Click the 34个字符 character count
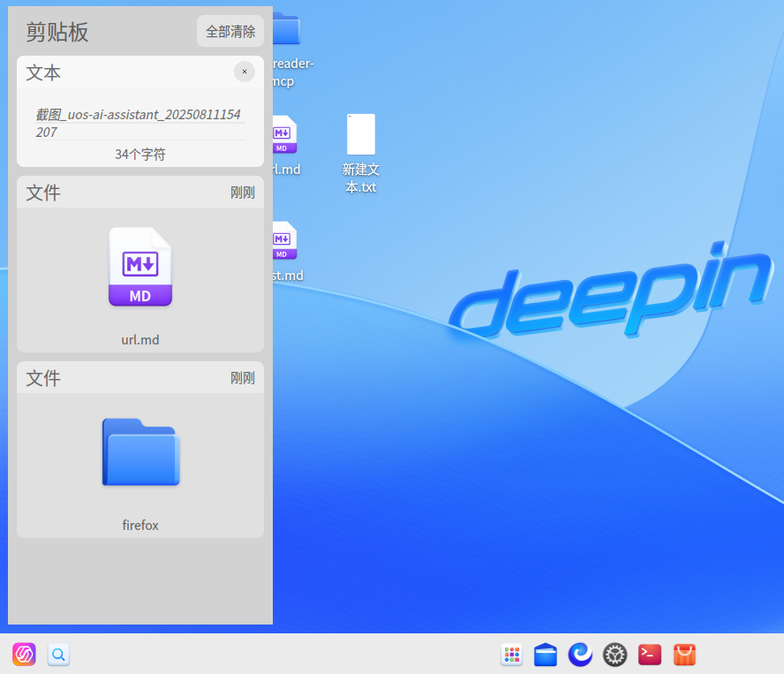This screenshot has width=784, height=674. point(140,154)
